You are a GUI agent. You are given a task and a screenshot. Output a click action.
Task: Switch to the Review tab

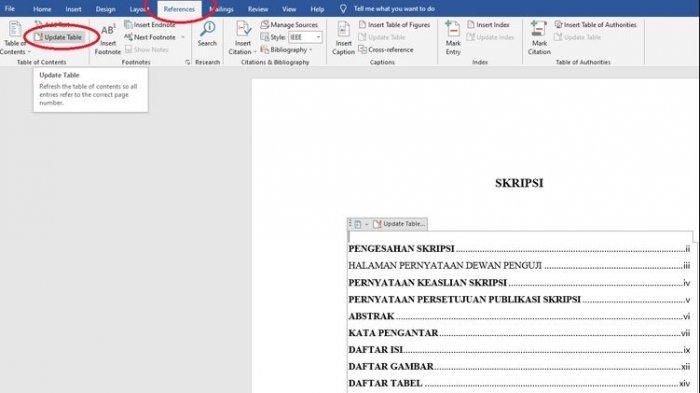click(258, 9)
